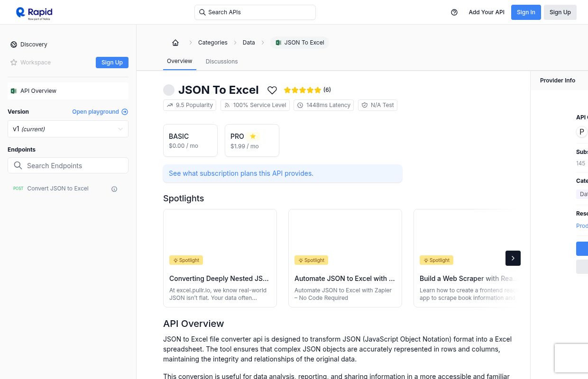Advance the Spotlights carousel with the arrow

[x=513, y=258]
